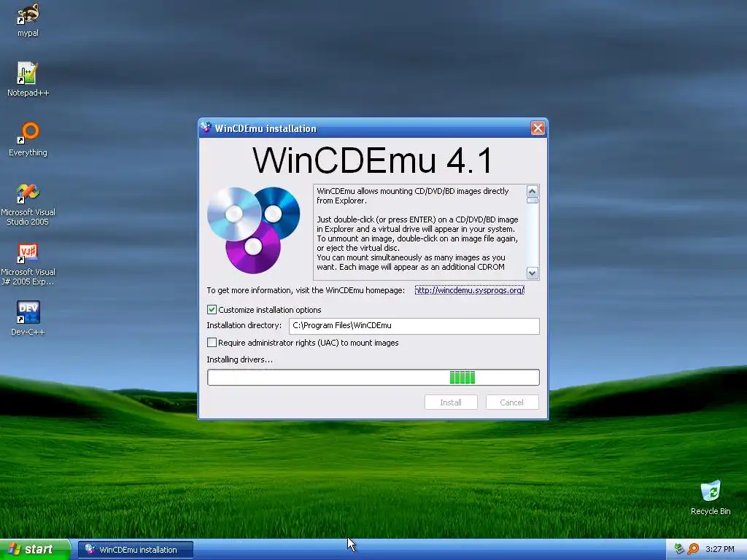Select Microsoft Visual J# 2005 Express icon
The image size is (747, 560).
point(28,264)
